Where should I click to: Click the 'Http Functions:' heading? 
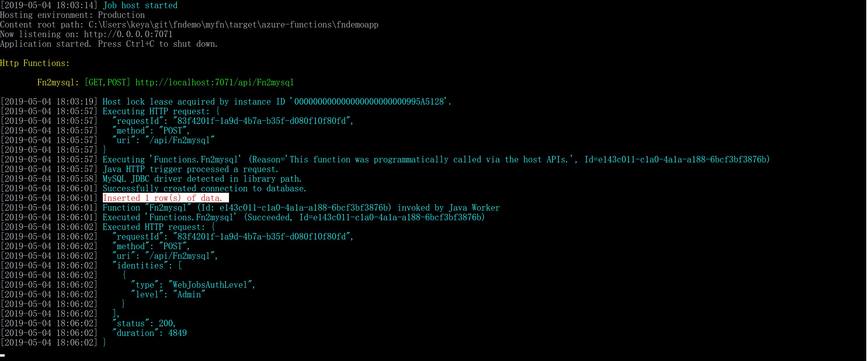point(35,63)
